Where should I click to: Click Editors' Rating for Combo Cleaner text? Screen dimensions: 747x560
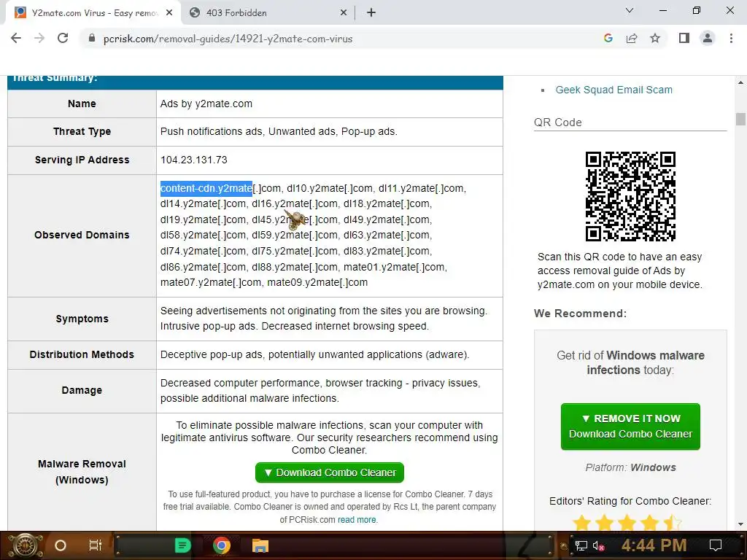(x=630, y=501)
